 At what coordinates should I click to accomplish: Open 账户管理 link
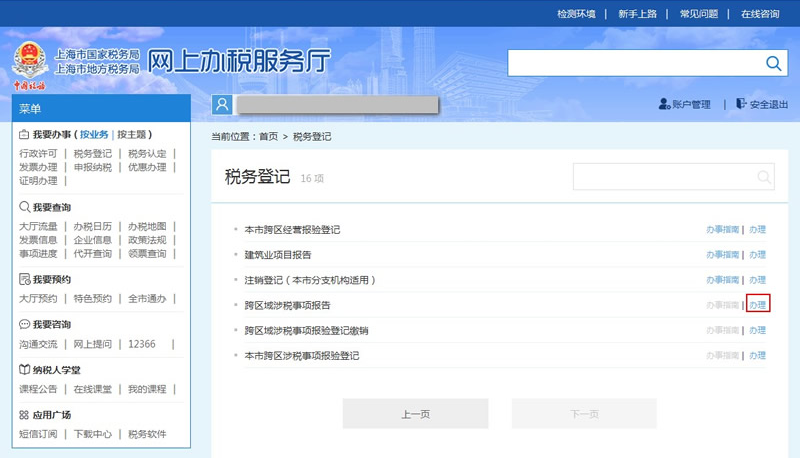point(691,104)
